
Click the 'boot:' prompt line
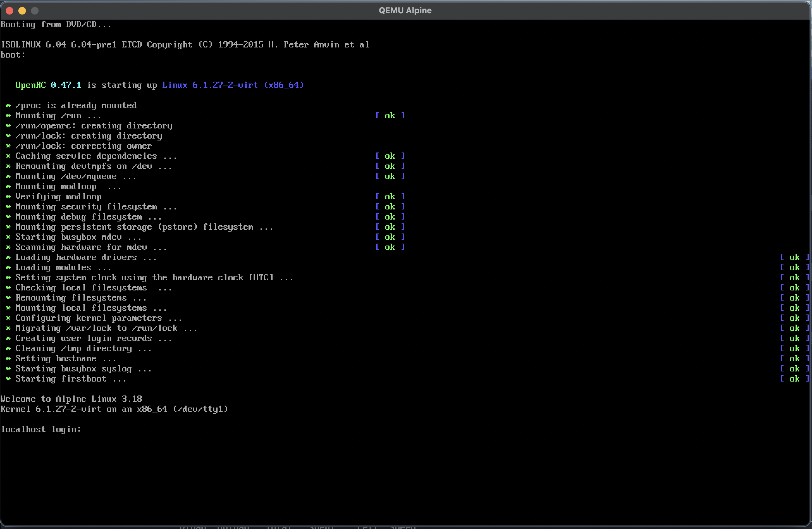pos(13,55)
